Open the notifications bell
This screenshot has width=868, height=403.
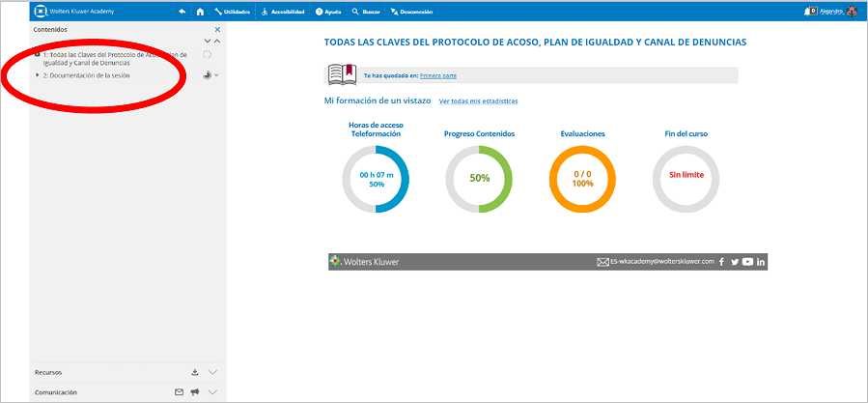[x=810, y=11]
